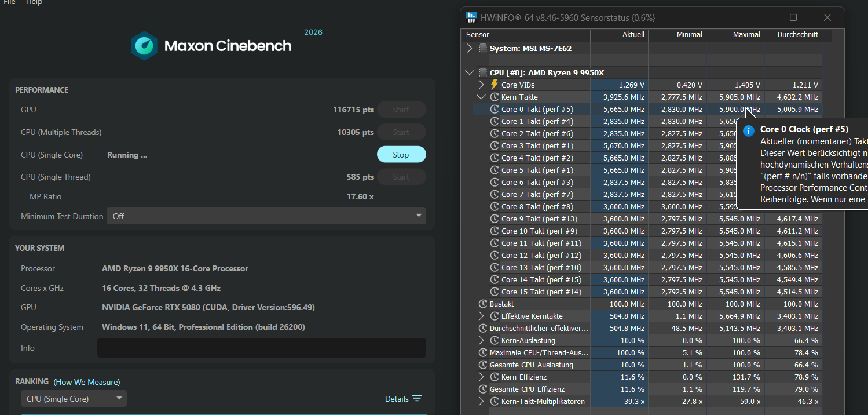Screen dimensions: 868x415
Task: Expand the Core VIDs row
Action: pos(481,85)
